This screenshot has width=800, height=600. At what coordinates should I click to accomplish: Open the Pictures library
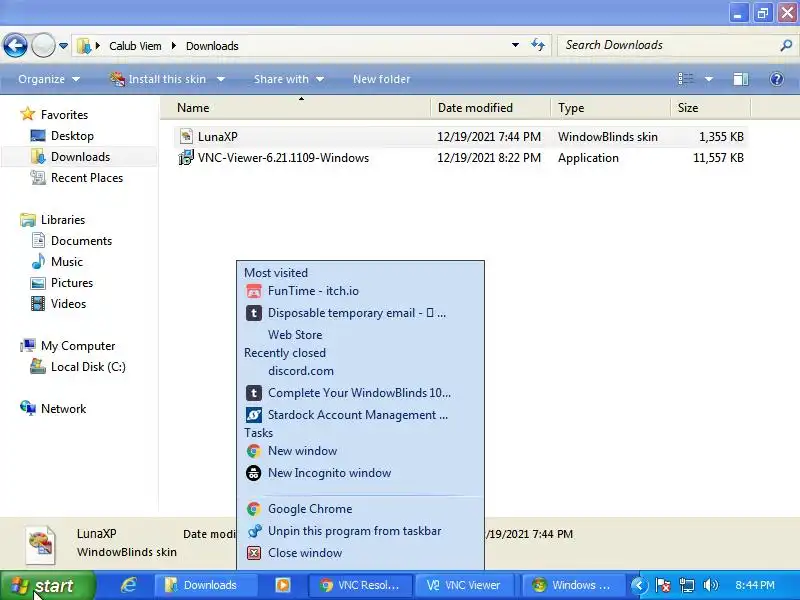tap(72, 282)
